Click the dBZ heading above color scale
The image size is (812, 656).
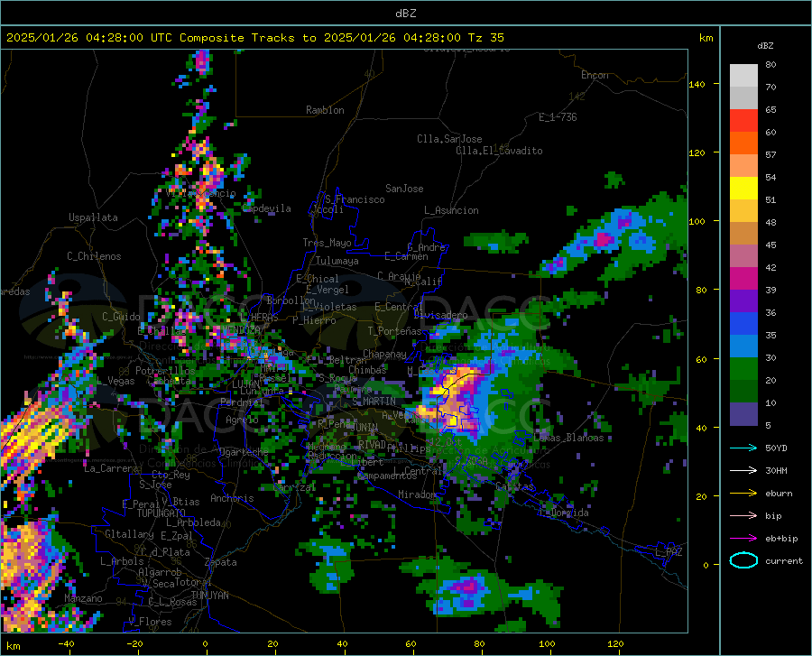coord(765,45)
